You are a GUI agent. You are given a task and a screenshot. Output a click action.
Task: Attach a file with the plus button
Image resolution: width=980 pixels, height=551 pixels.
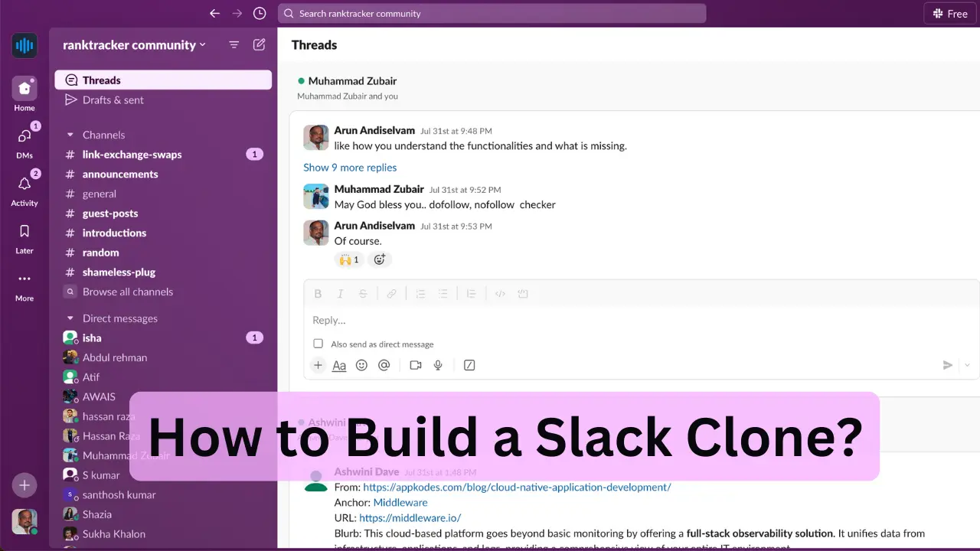(318, 365)
